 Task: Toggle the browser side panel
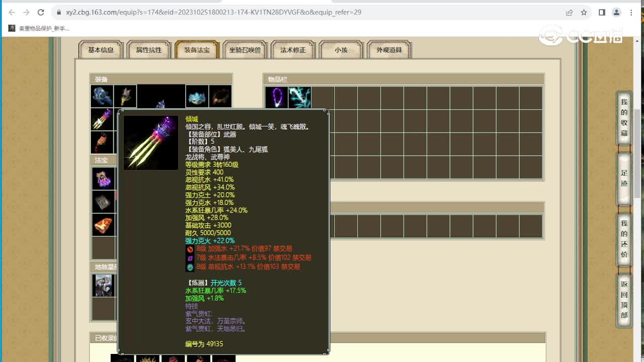coord(602,12)
